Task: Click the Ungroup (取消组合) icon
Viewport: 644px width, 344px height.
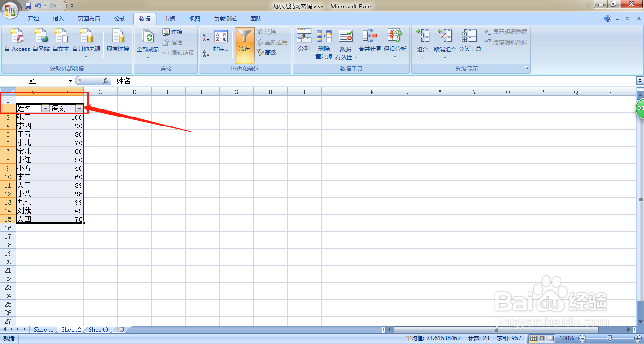Action: 445,43
